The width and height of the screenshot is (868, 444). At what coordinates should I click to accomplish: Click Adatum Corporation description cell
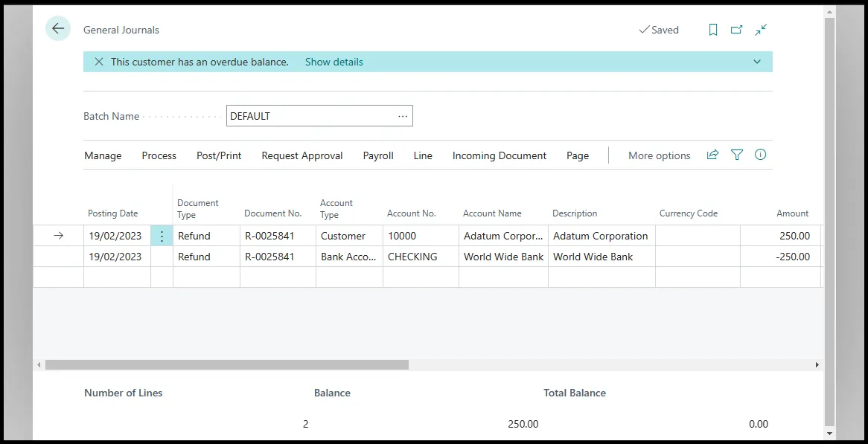point(601,236)
